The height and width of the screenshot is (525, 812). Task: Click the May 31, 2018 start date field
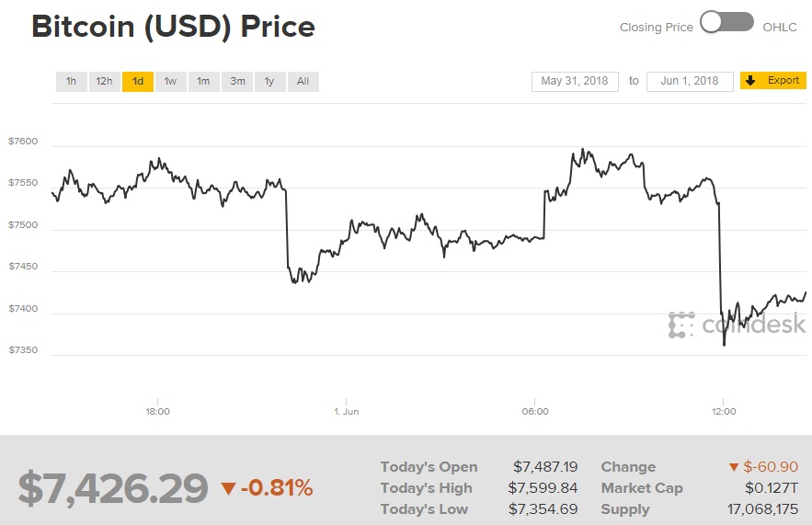575,81
